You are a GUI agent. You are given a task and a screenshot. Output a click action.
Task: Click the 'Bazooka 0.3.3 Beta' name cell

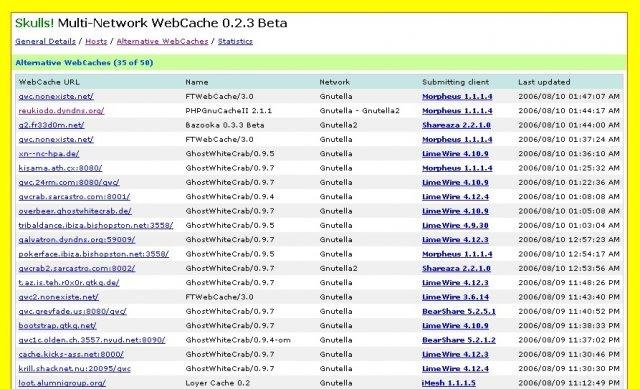(x=225, y=125)
